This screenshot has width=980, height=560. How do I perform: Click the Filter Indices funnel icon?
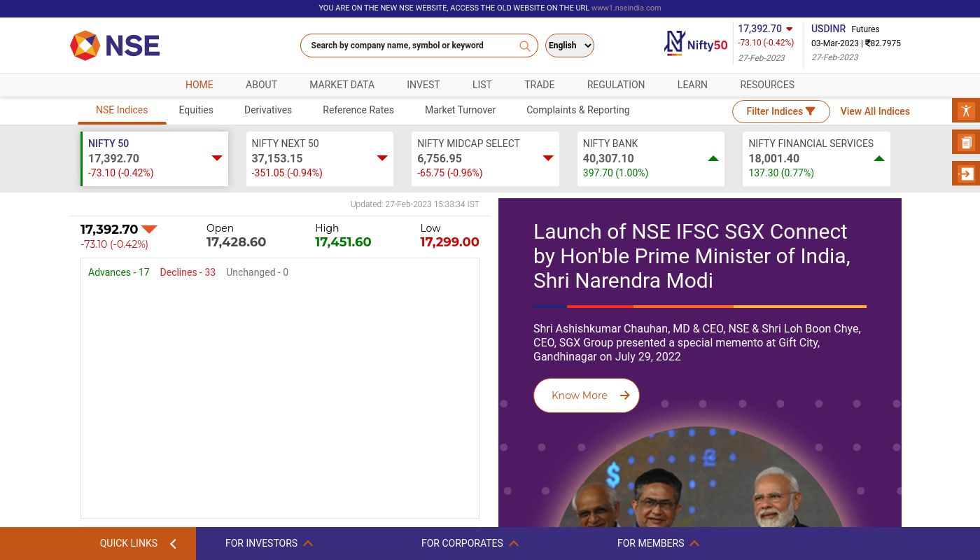pos(811,111)
